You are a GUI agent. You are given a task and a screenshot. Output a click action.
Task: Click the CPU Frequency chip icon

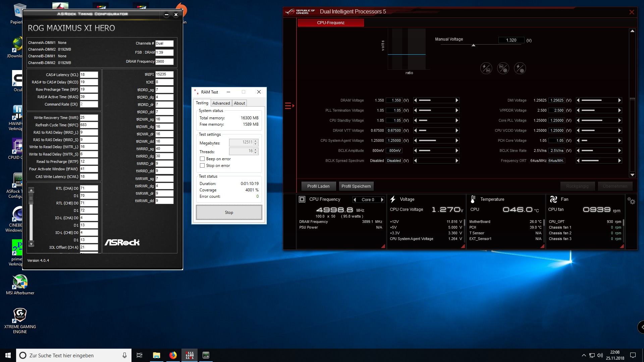(302, 199)
